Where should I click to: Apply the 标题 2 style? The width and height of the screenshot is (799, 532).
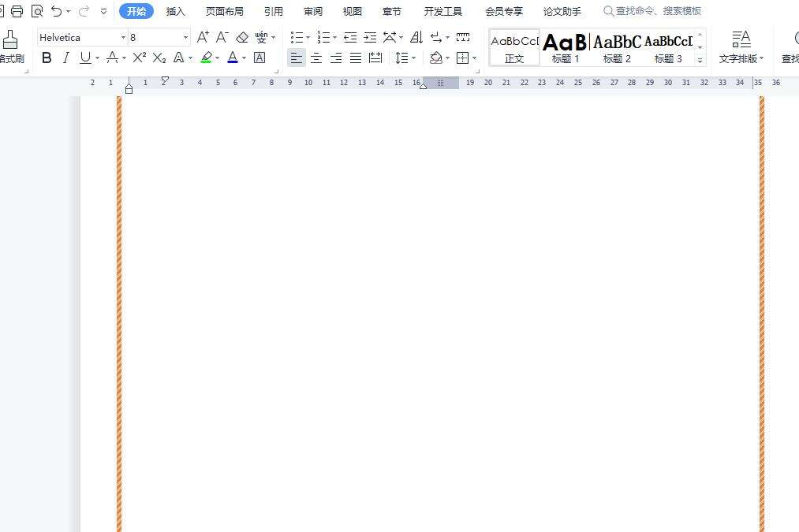[617, 47]
